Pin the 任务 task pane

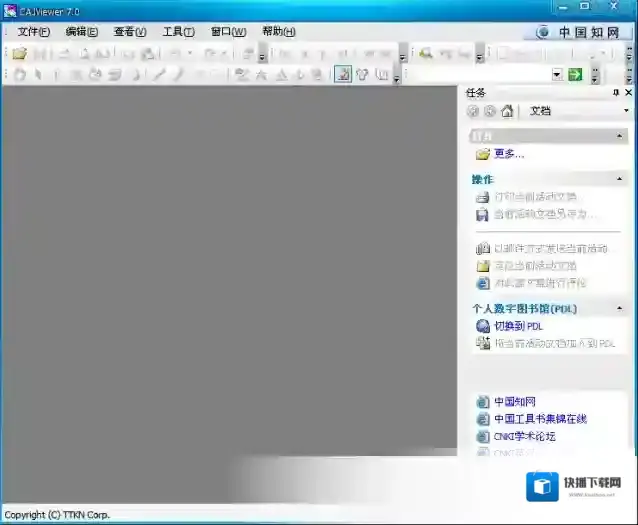(x=615, y=93)
